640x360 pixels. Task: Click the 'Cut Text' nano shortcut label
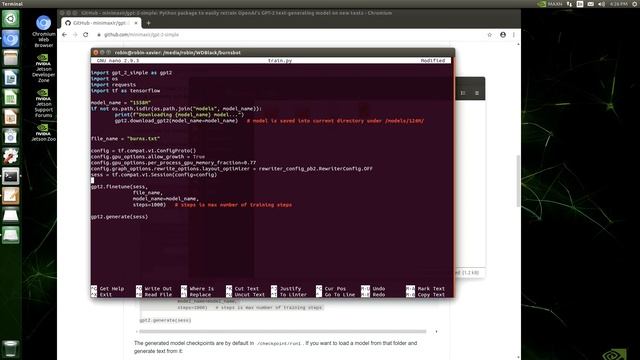pos(247,289)
